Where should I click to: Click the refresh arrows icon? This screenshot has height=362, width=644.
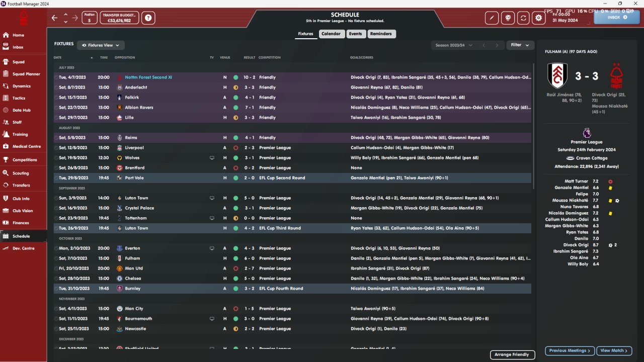point(523,18)
